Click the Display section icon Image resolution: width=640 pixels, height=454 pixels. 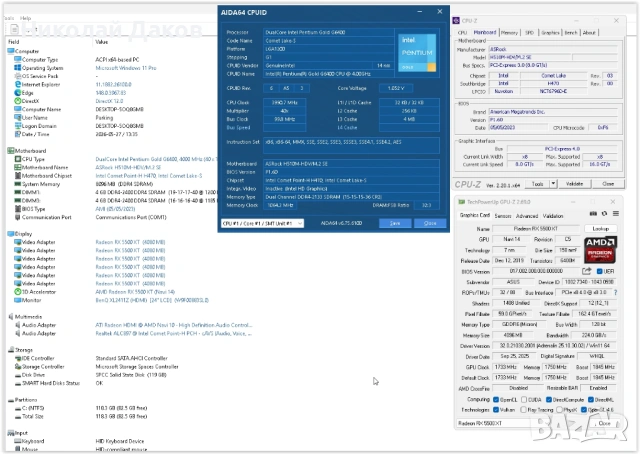click(11, 234)
